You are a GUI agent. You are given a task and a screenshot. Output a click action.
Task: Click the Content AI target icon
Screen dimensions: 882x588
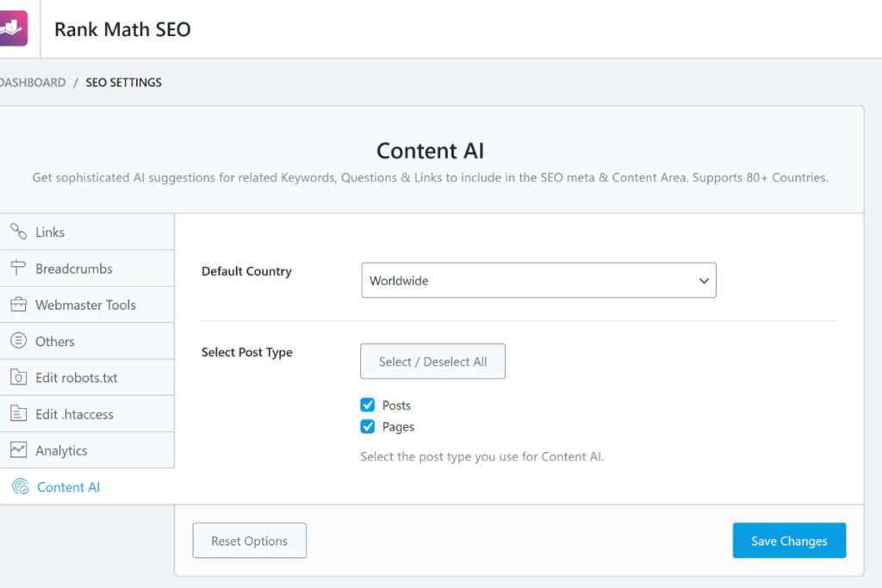click(20, 487)
